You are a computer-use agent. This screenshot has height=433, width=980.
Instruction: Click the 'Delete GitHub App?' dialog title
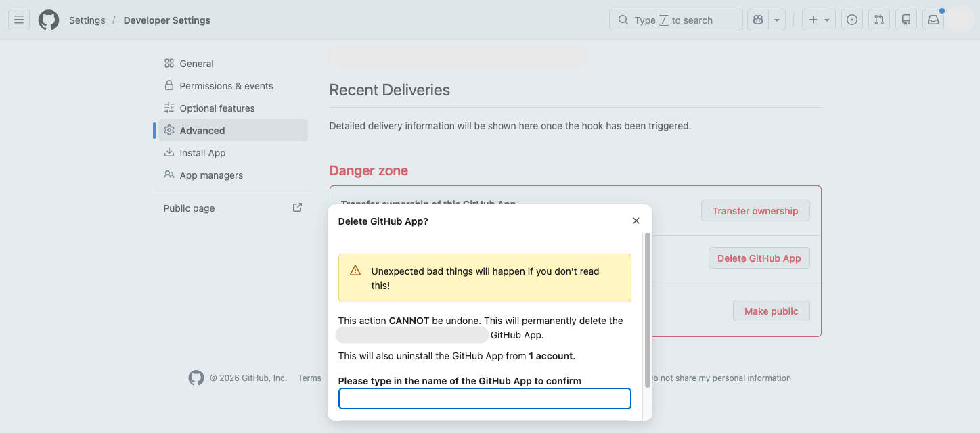383,221
